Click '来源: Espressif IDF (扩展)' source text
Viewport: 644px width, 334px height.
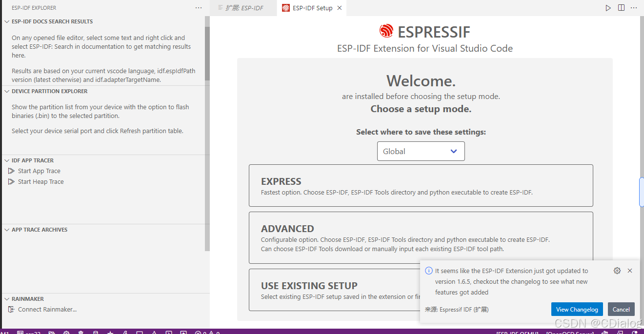[x=457, y=309]
